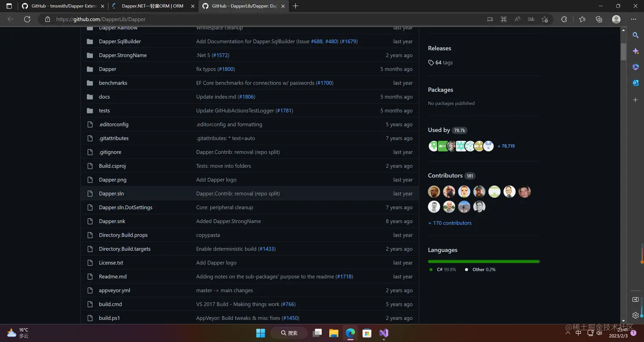Open Visual Studio from the taskbar
This screenshot has width=644, height=342.
[383, 333]
